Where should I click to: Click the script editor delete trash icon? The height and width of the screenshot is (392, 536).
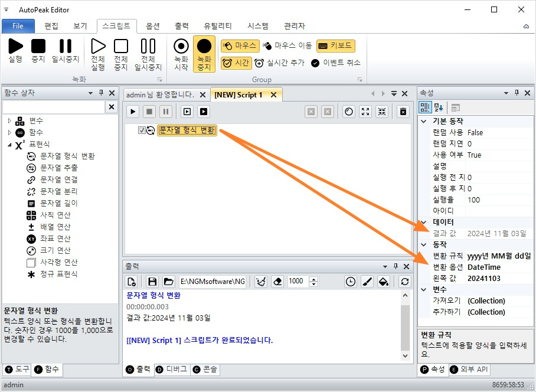click(x=403, y=112)
